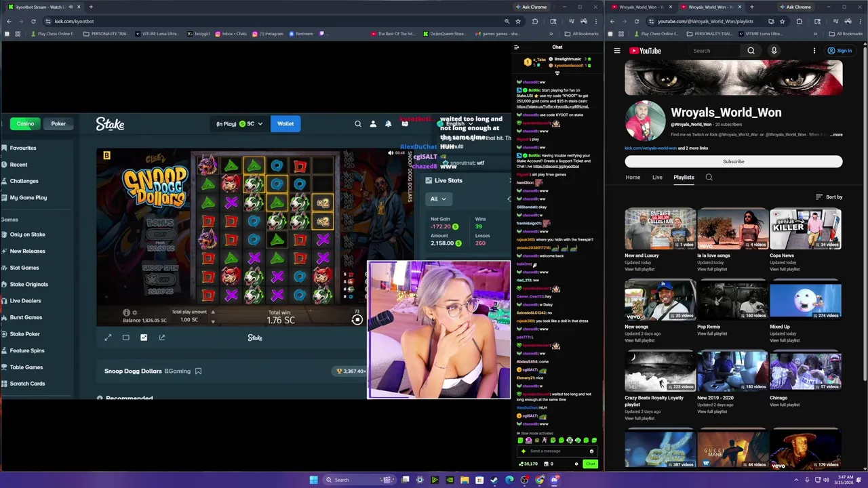
Task: Open the SC currency balance dropdown
Action: coord(239,124)
